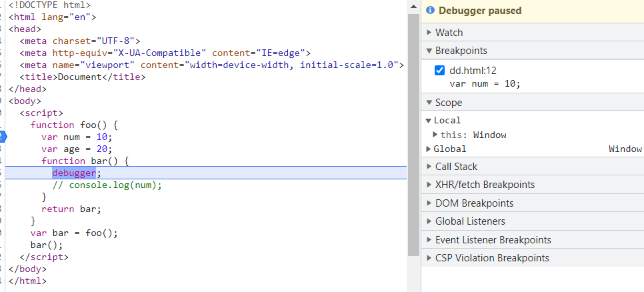Click the Debugger paused info icon

[x=431, y=10]
